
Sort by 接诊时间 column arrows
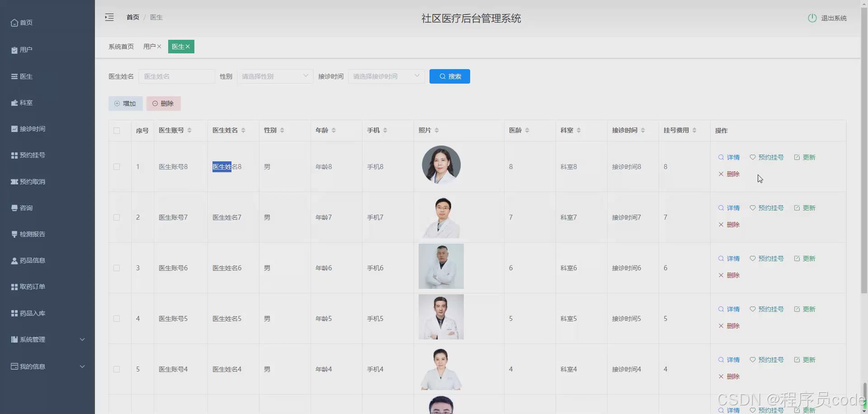[643, 130]
